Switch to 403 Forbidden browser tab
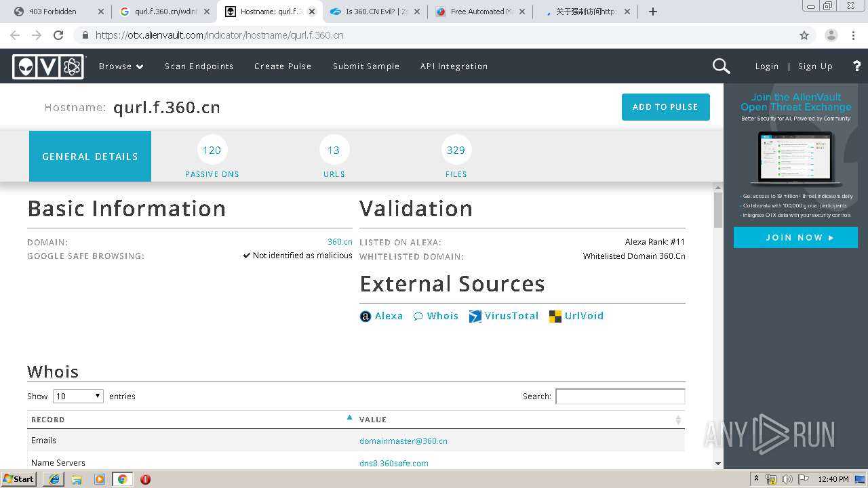This screenshot has height=488, width=868. 58,12
